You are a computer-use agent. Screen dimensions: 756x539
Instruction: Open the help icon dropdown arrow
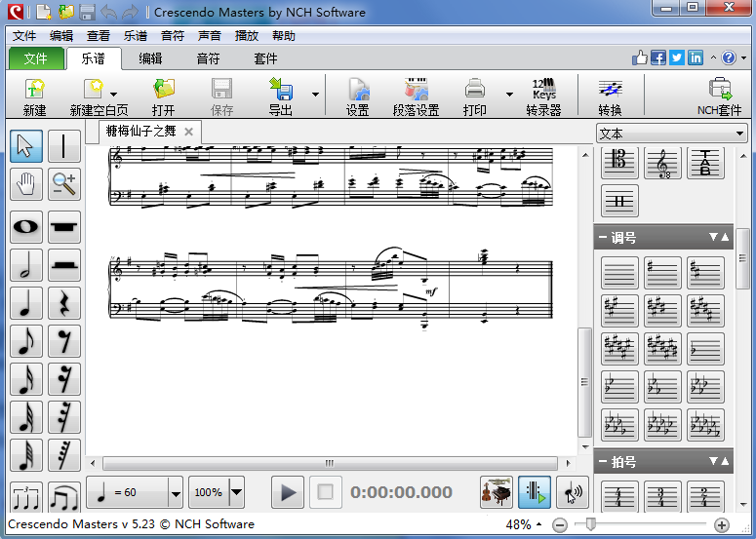(744, 58)
